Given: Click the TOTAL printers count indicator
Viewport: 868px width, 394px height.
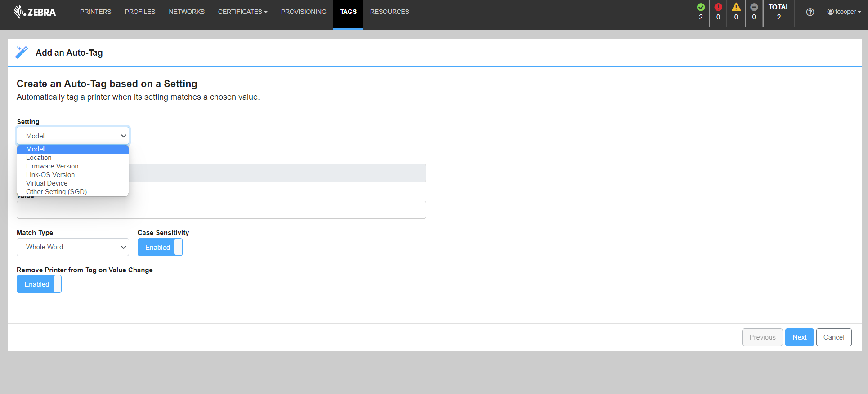Looking at the screenshot, I should (x=779, y=12).
